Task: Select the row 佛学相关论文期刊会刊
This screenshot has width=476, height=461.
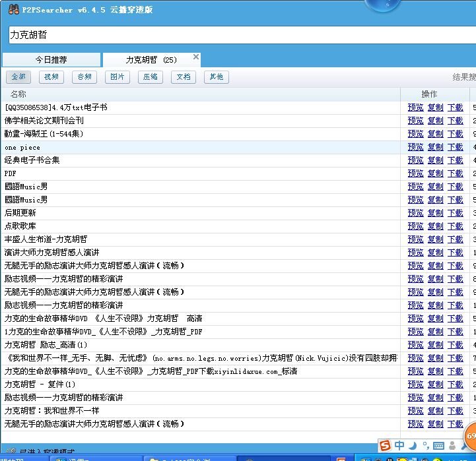Action: [200, 121]
